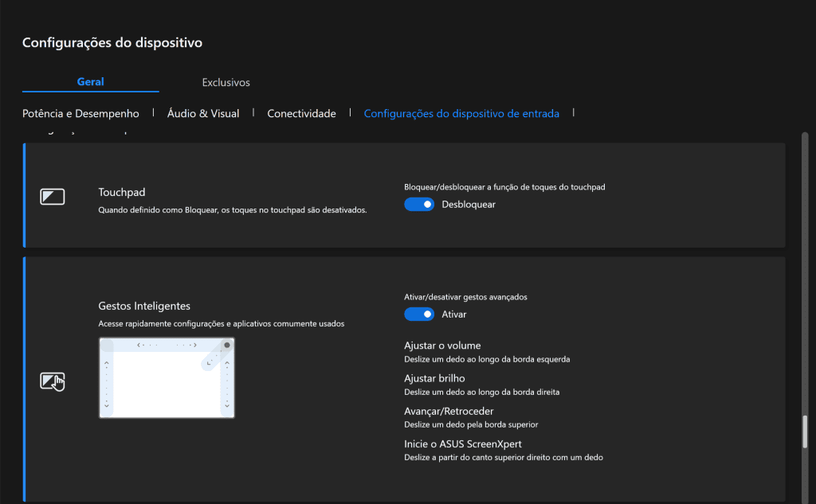Screen dimensions: 816x504
Task: Click the left-edge volume arrows in the touchpad diagram
Action: (x=107, y=384)
